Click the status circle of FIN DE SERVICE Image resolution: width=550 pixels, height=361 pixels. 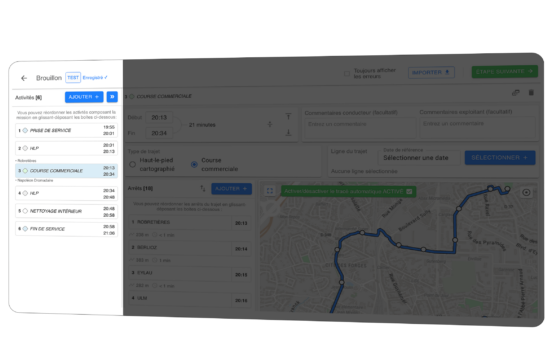click(25, 229)
